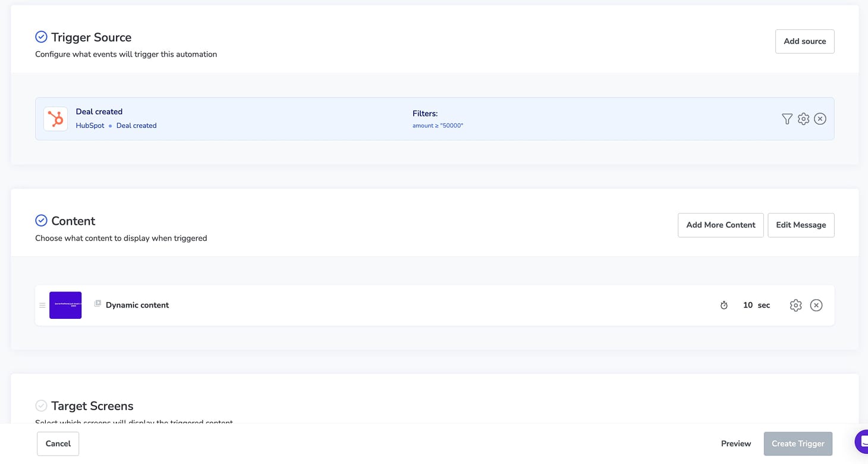Viewport: 868px width, 464px height.
Task: Click the Trigger Source completed checkmark
Action: 41,37
